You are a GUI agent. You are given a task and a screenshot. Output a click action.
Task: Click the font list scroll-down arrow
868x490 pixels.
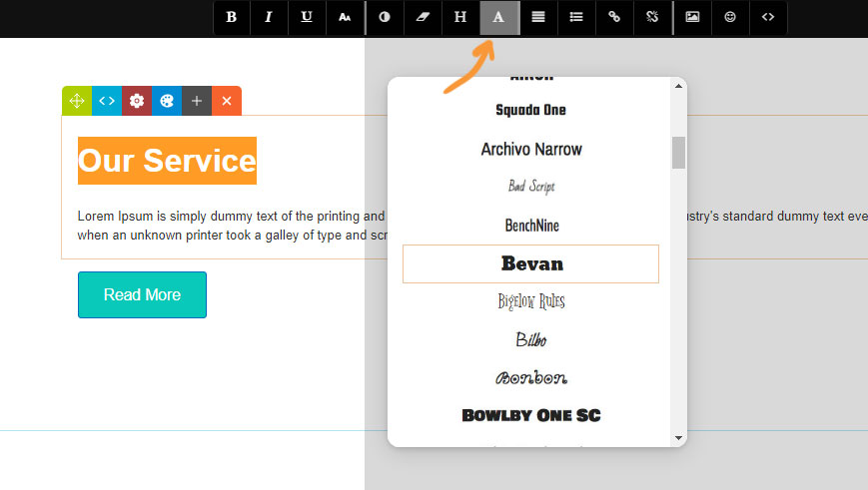pyautogui.click(x=679, y=437)
